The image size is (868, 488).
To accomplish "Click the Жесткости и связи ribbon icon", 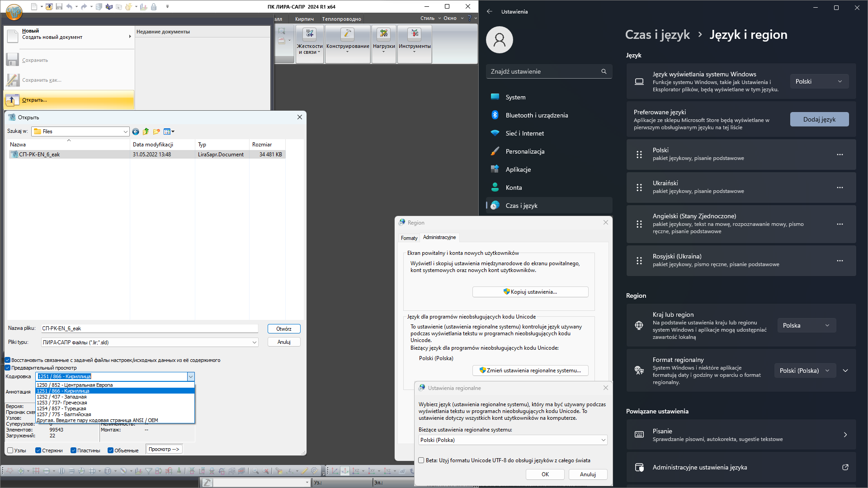I will click(x=310, y=34).
